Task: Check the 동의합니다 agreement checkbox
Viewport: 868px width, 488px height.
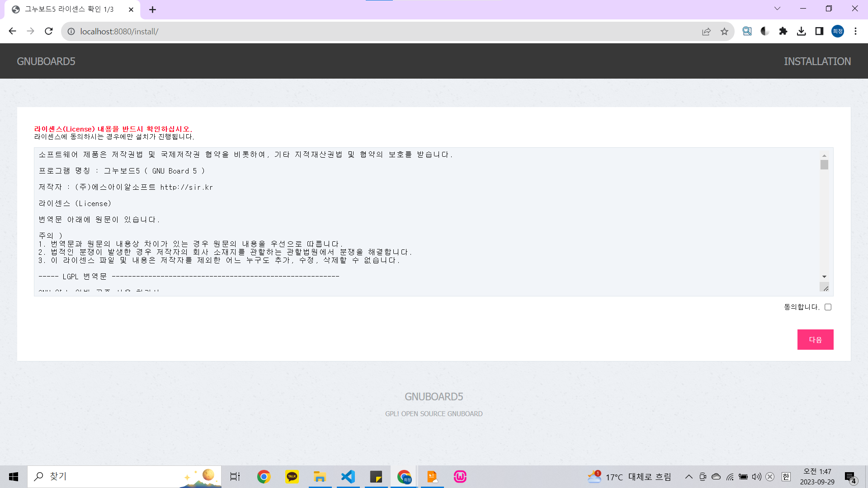Action: [x=828, y=307]
